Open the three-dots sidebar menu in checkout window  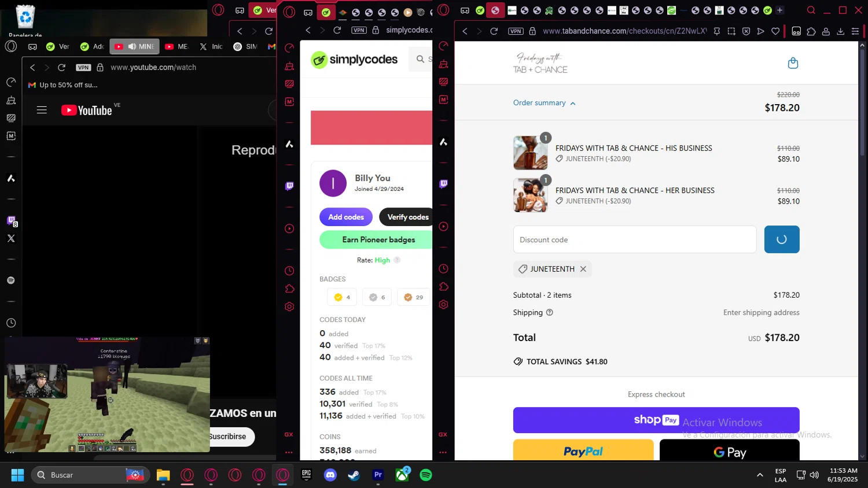coord(443,452)
